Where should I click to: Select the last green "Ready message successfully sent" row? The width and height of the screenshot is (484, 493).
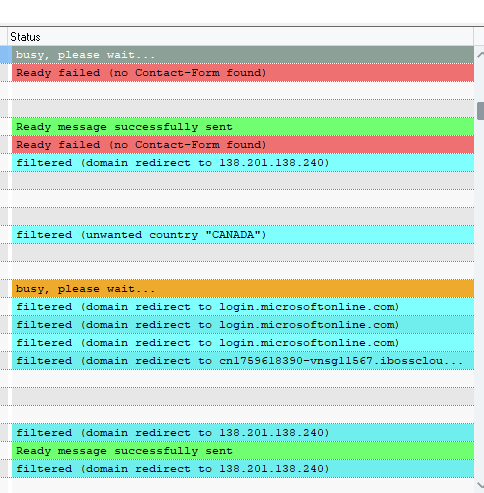point(243,451)
